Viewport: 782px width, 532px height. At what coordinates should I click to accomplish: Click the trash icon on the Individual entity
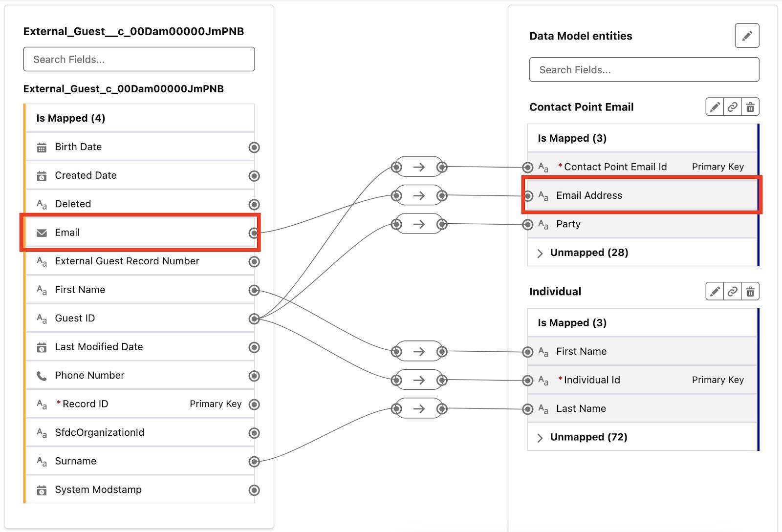click(749, 291)
